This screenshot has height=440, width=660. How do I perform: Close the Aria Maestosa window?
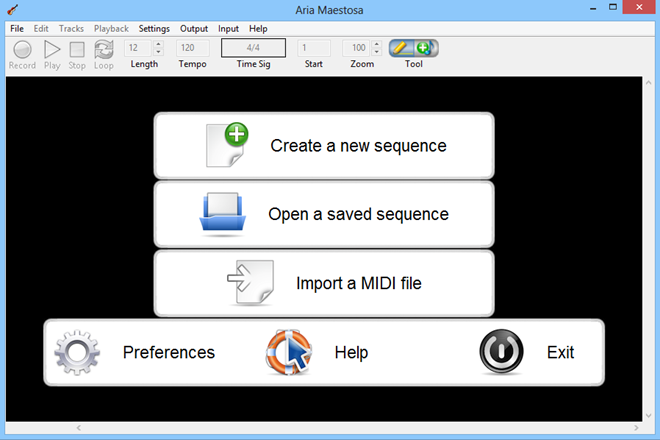click(x=639, y=7)
